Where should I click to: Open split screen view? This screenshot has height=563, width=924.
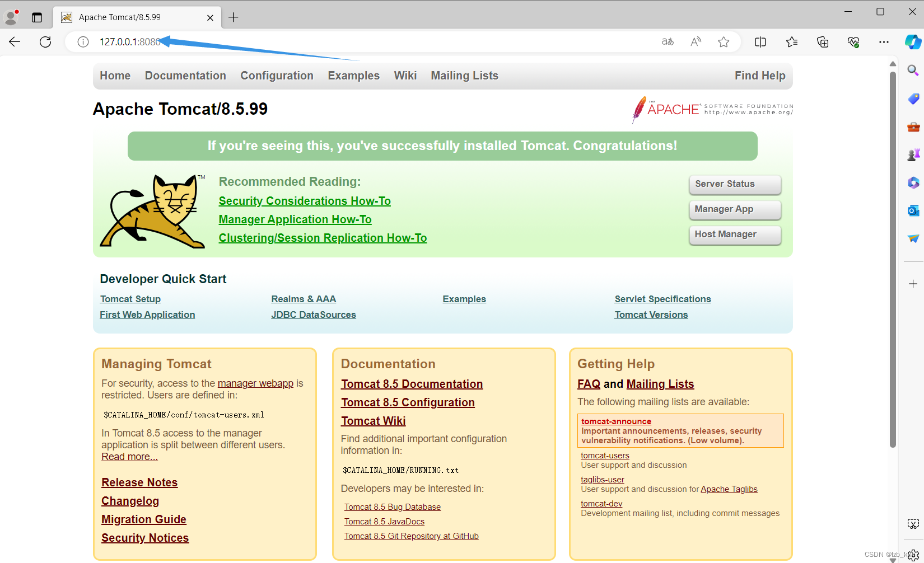[760, 42]
